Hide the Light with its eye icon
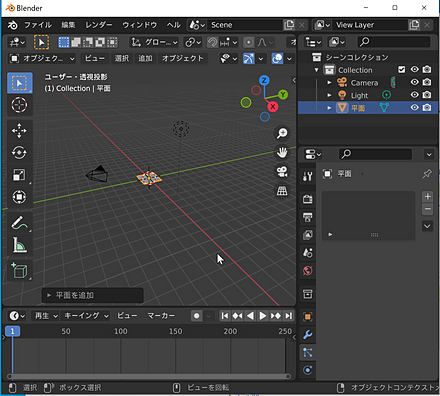The height and width of the screenshot is (396, 440). pyautogui.click(x=414, y=95)
